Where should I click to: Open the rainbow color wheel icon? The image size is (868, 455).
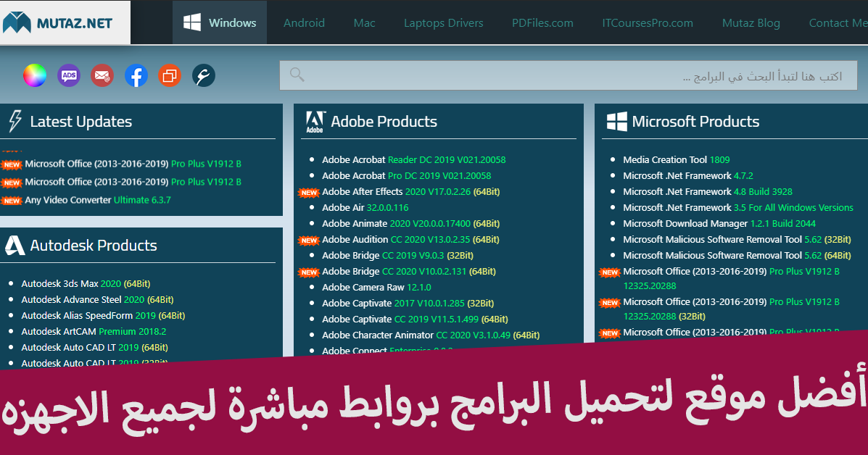click(34, 75)
